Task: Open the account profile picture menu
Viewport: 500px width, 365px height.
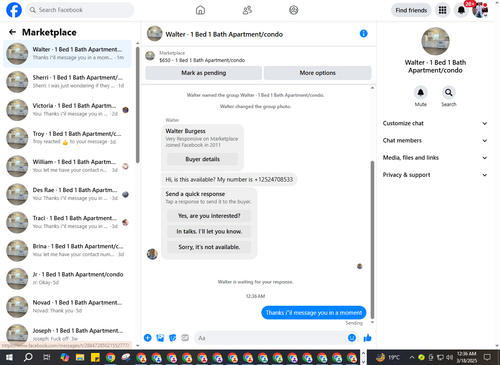Action: (480, 10)
